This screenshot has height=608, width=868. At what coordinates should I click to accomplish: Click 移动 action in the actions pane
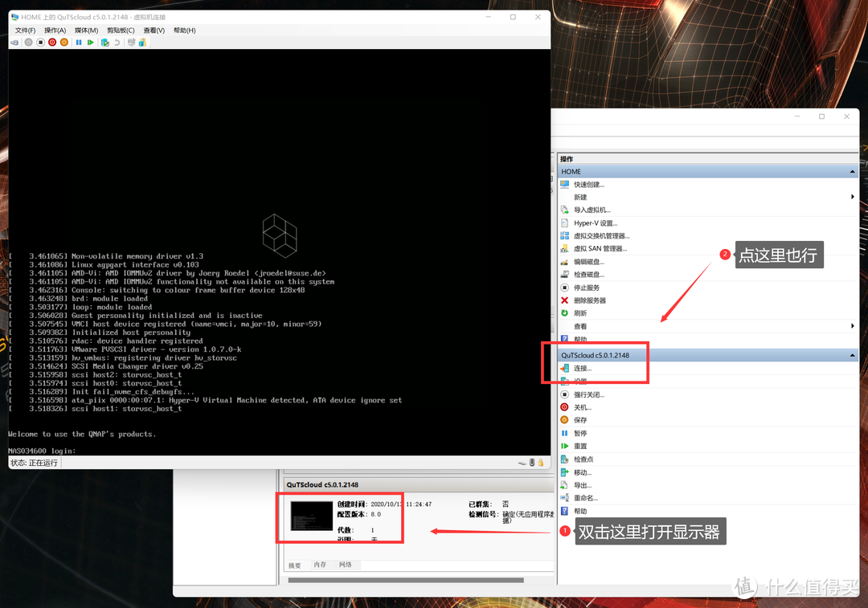coord(583,472)
